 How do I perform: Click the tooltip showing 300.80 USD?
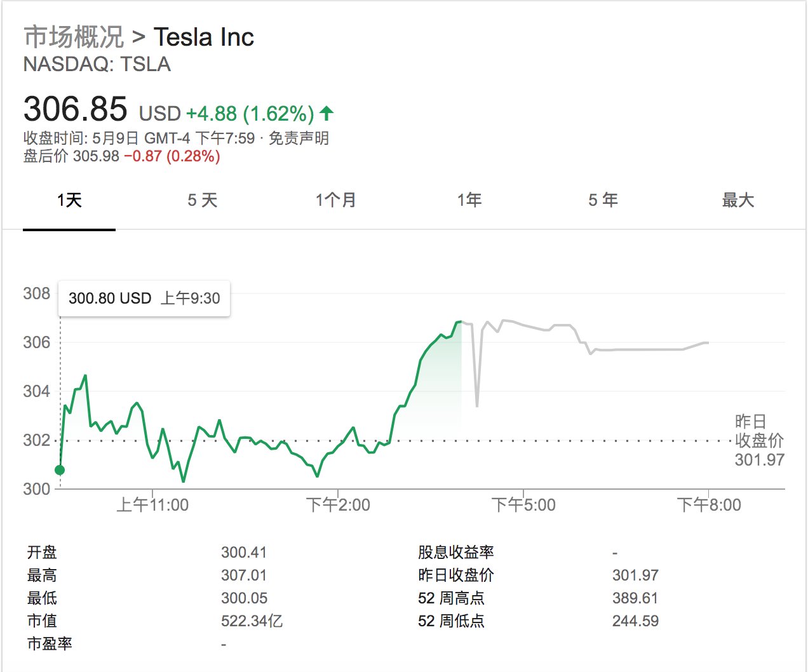click(144, 297)
